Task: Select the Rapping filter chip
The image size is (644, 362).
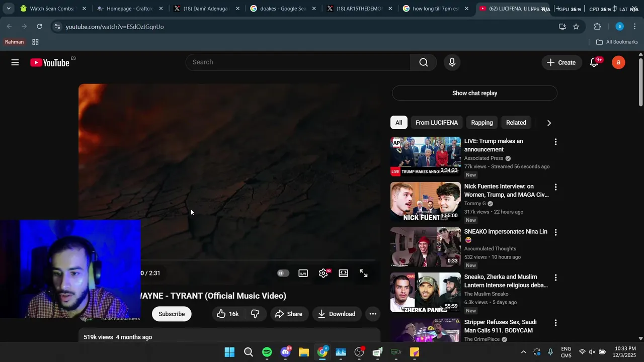Action: [x=482, y=123]
